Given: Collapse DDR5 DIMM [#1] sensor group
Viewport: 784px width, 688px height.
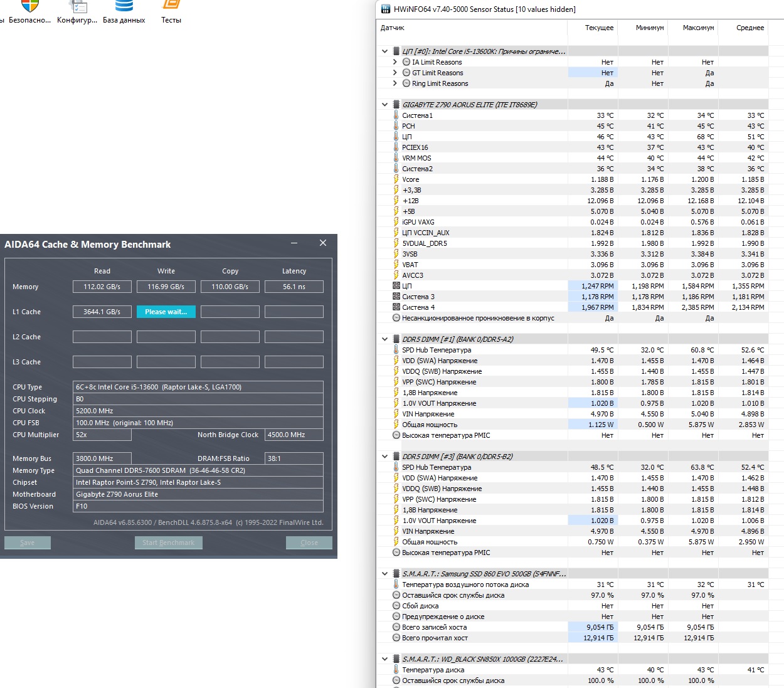Looking at the screenshot, I should [x=384, y=339].
